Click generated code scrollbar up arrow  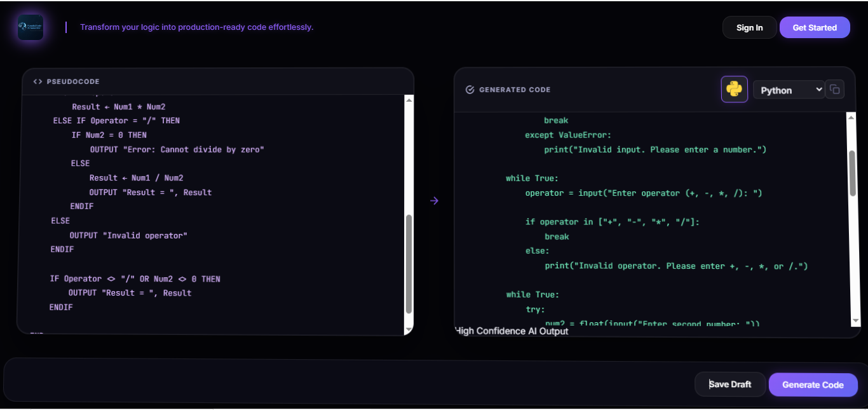[851, 117]
